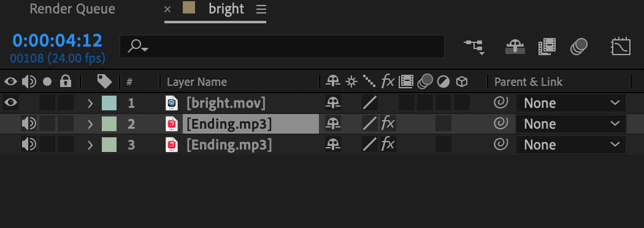This screenshot has height=228, width=644.
Task: Click the pick whip for bright.mov layer
Action: 500,103
